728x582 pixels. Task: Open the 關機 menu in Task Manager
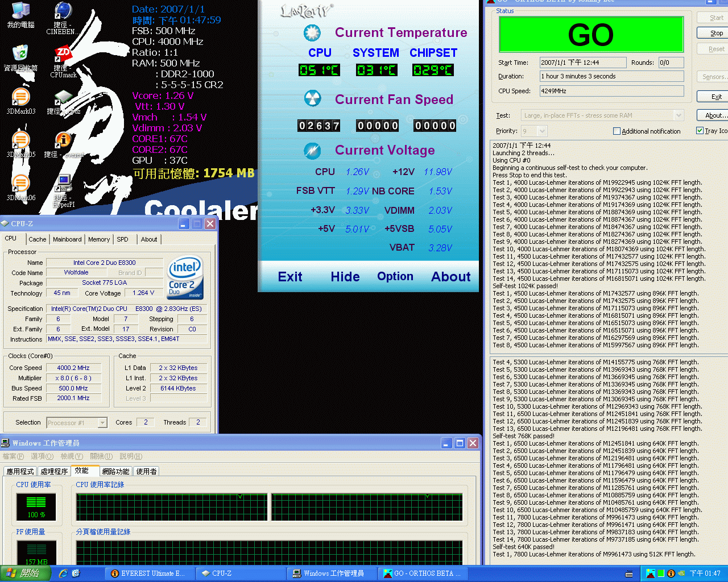coord(101,456)
